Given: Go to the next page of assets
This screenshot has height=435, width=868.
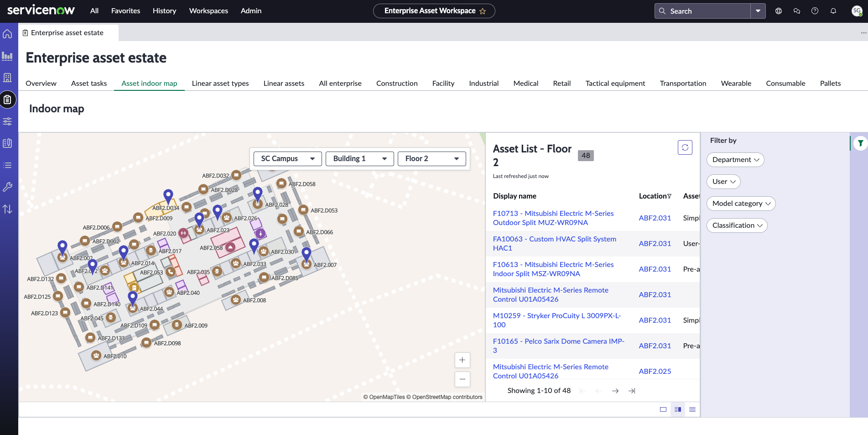Looking at the screenshot, I should (x=615, y=391).
